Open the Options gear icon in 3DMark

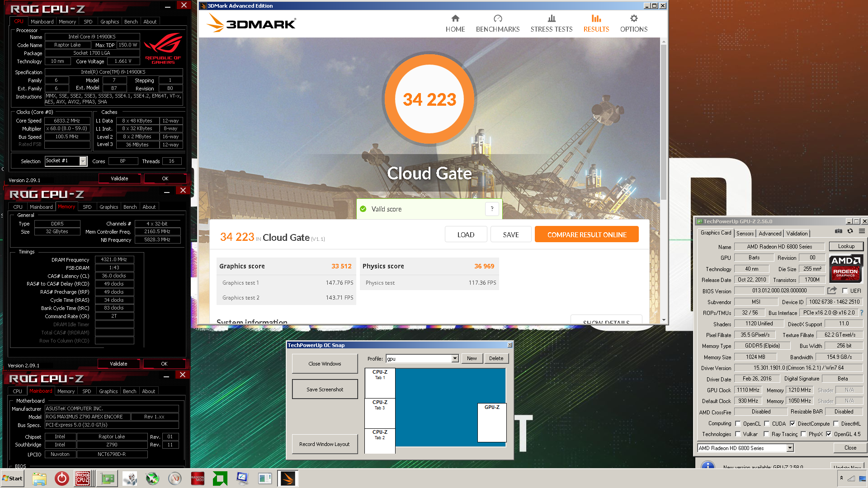coord(634,19)
